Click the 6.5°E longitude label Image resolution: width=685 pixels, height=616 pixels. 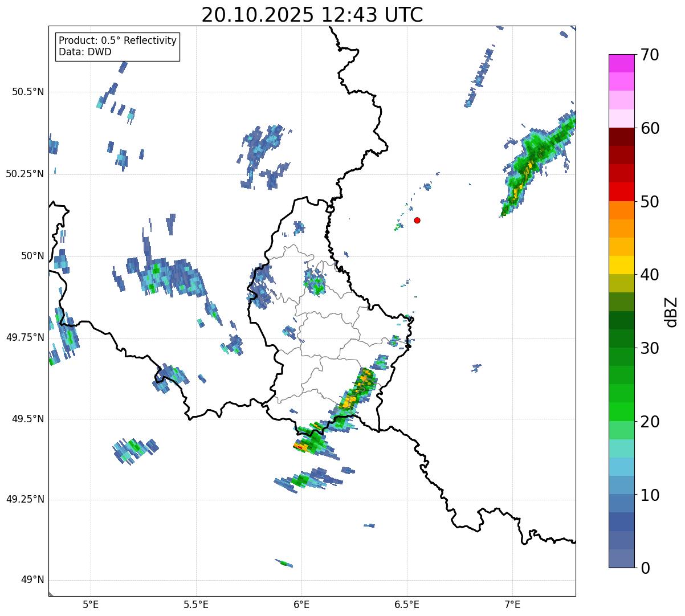point(407,604)
